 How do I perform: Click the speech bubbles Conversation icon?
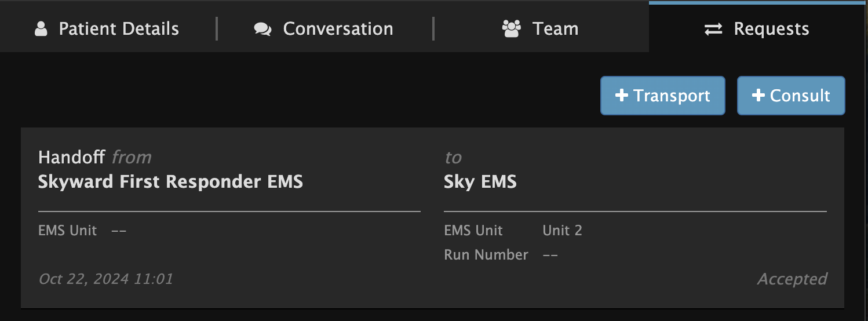click(263, 30)
